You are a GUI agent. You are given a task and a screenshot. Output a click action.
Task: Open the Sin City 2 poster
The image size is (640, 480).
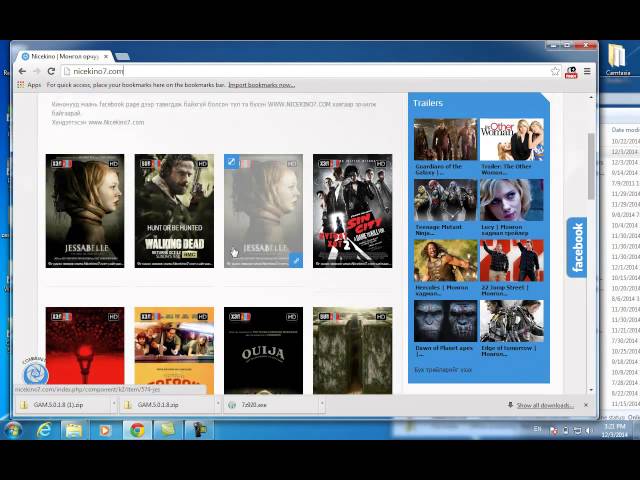point(353,211)
